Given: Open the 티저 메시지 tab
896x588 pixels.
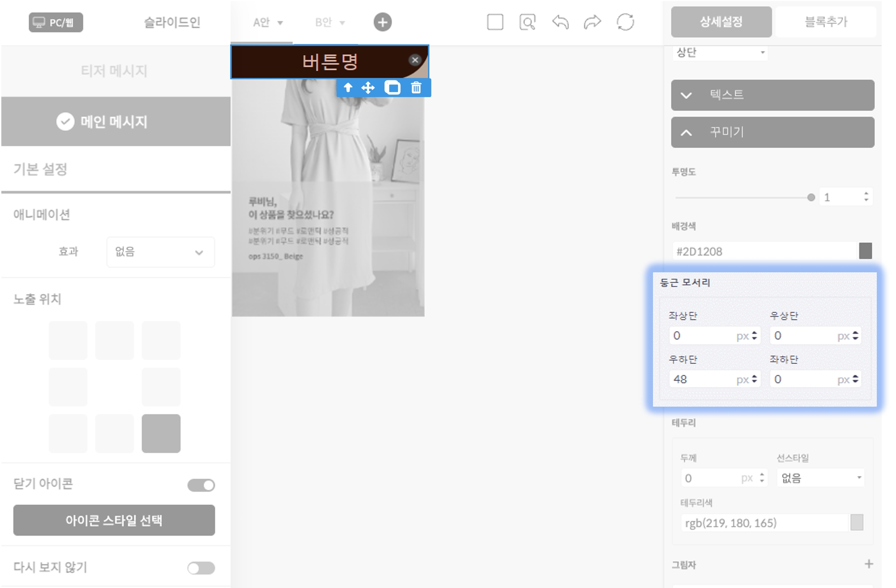Looking at the screenshot, I should (114, 71).
